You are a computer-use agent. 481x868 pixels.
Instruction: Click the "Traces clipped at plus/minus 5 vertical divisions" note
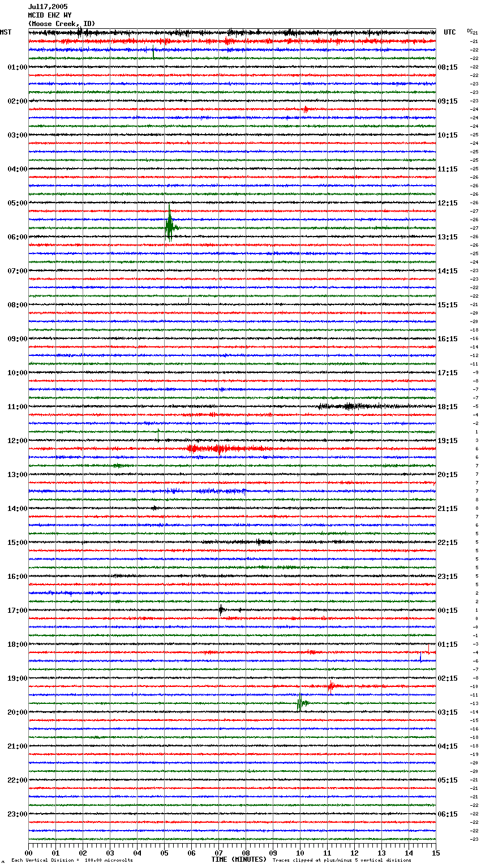click(342, 860)
